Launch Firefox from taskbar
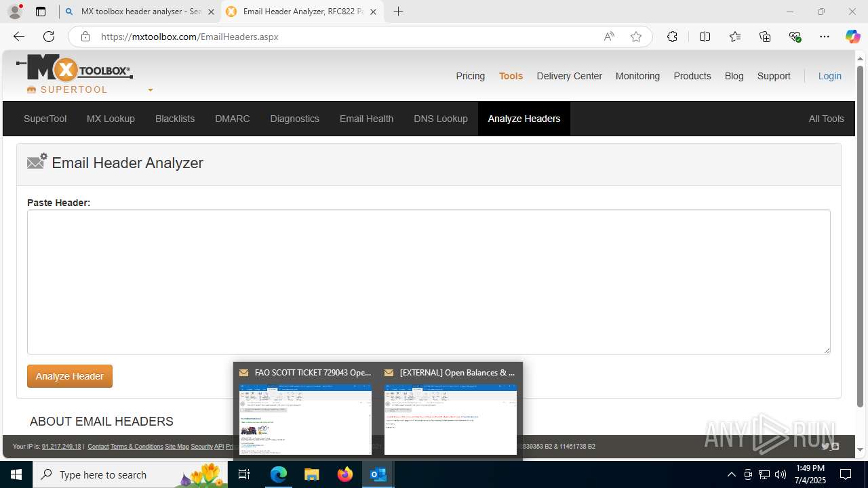Image resolution: width=868 pixels, height=488 pixels. (x=345, y=474)
